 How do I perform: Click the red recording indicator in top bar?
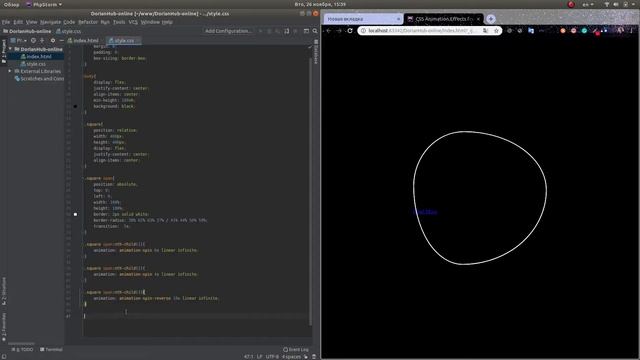(571, 4)
